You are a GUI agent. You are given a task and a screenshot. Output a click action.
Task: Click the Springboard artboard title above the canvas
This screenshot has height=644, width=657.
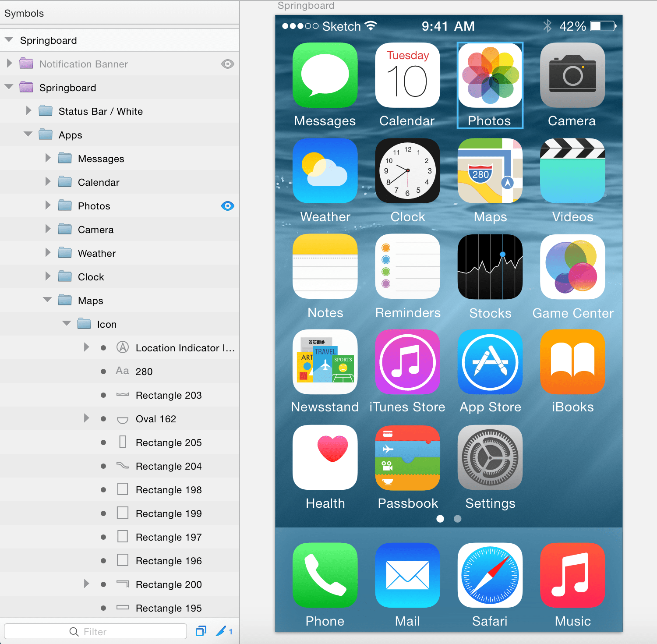pyautogui.click(x=305, y=6)
